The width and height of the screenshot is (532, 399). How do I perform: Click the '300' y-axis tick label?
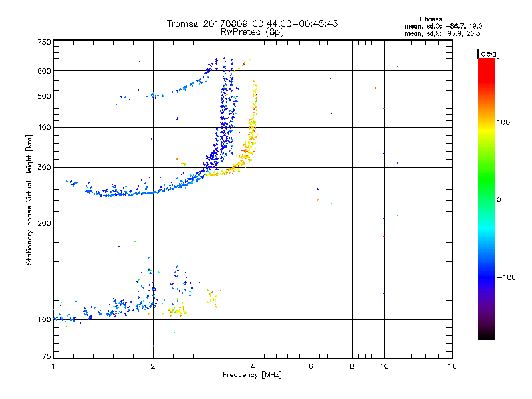point(44,167)
